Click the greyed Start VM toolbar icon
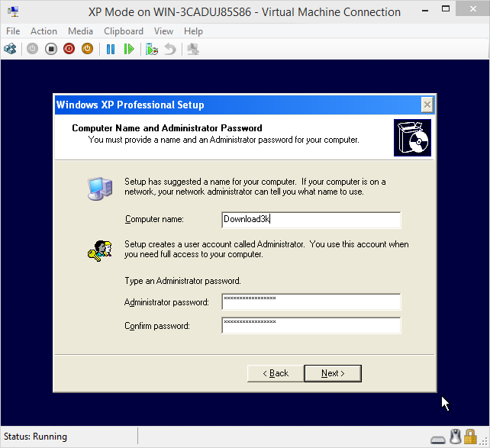 (x=32, y=49)
